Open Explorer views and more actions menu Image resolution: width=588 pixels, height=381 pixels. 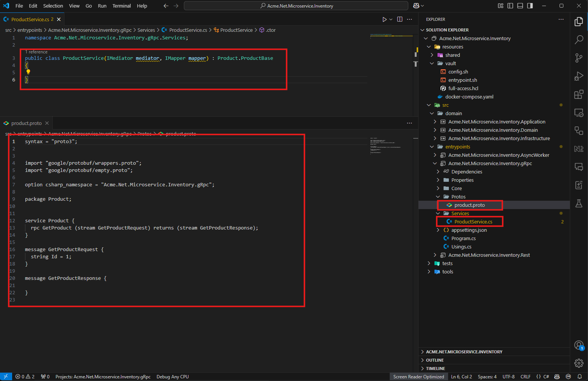(x=561, y=19)
